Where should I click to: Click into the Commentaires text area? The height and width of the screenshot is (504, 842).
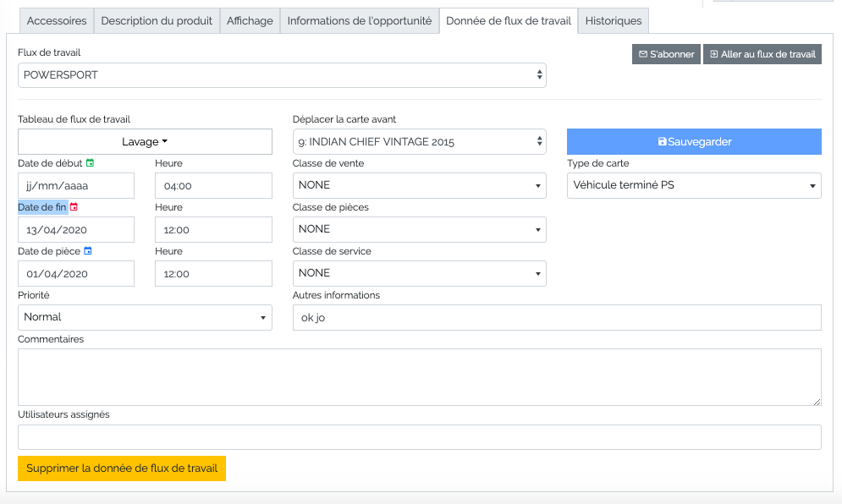(x=419, y=377)
